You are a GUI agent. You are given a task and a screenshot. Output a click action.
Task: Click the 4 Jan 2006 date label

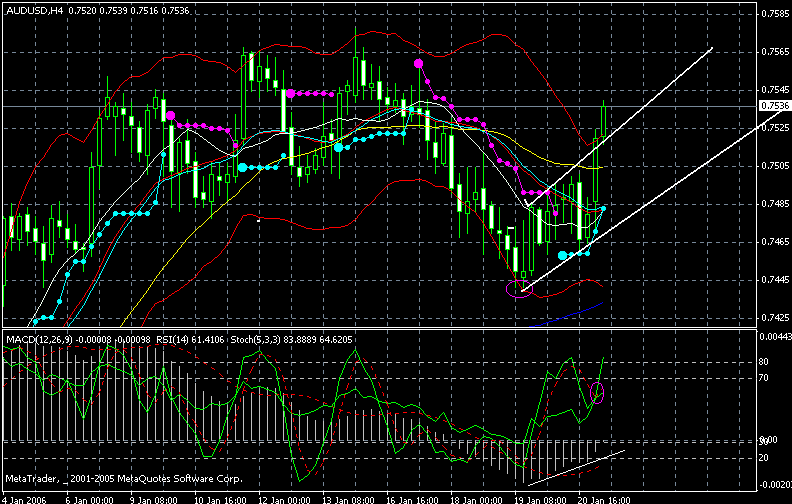click(x=25, y=500)
